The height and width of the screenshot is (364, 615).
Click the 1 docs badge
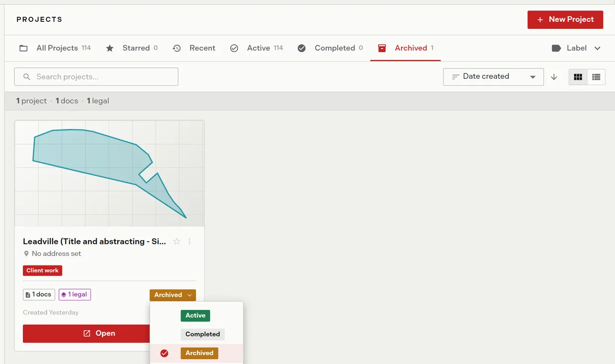coord(39,295)
